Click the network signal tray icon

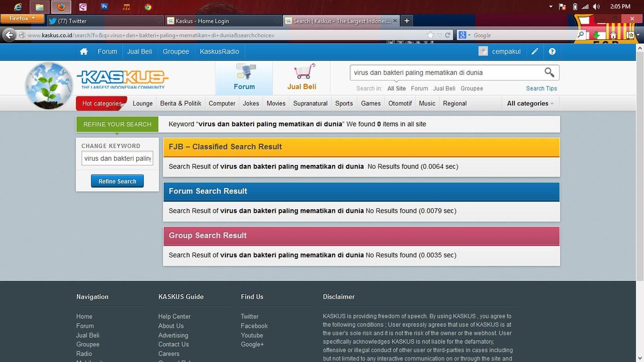586,7
